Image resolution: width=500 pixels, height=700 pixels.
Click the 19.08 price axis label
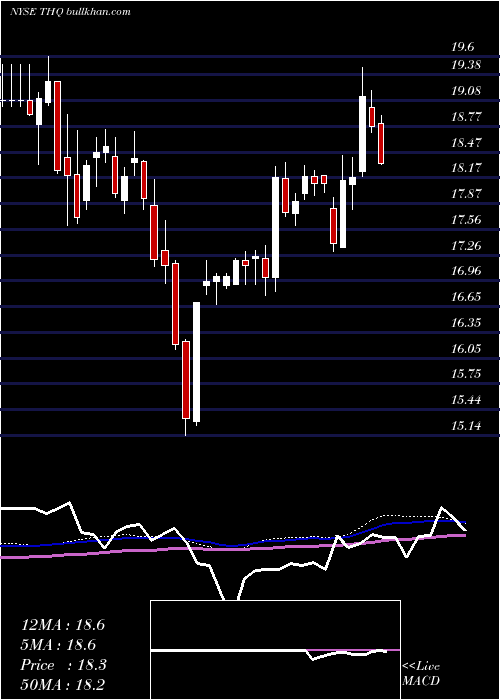tap(466, 91)
